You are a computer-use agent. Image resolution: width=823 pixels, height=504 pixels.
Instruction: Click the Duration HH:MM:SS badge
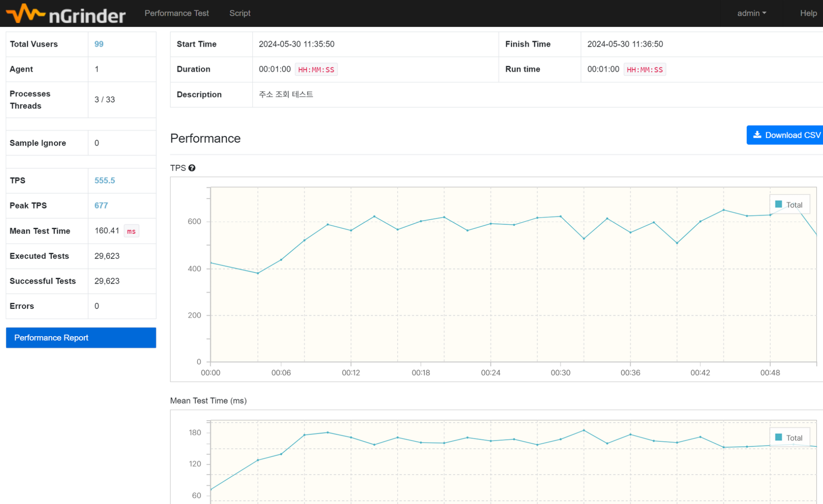coord(316,69)
